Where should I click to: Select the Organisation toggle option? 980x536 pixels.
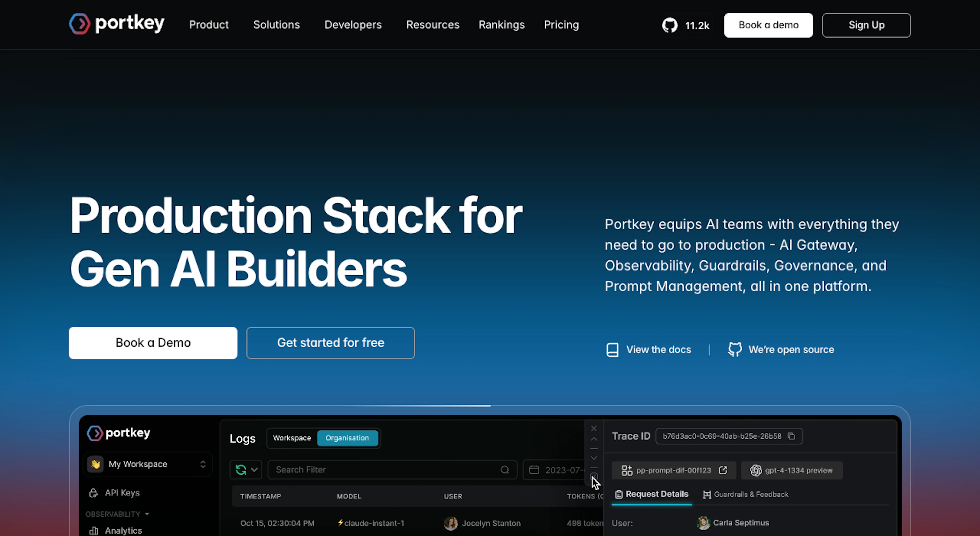pos(347,438)
